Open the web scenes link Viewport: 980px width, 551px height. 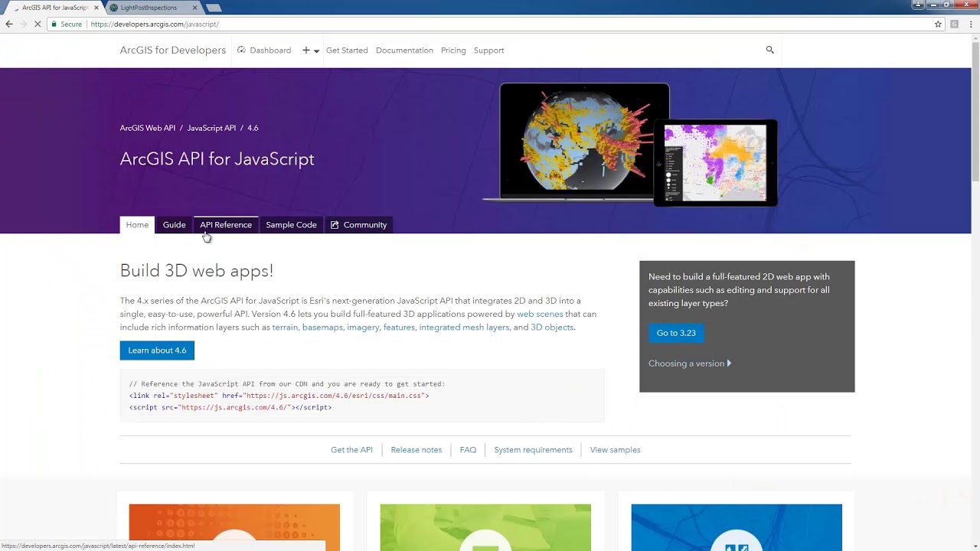540,315
